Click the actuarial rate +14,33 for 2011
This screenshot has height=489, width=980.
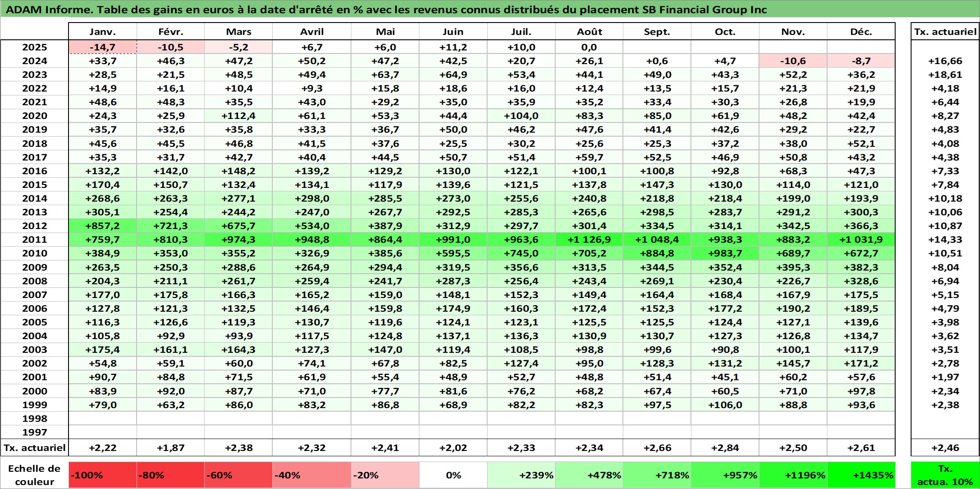pyautogui.click(x=945, y=240)
